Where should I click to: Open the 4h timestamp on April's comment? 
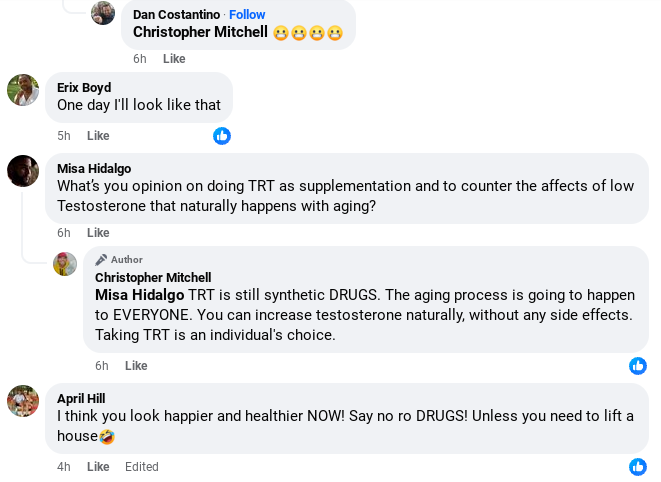click(x=64, y=467)
